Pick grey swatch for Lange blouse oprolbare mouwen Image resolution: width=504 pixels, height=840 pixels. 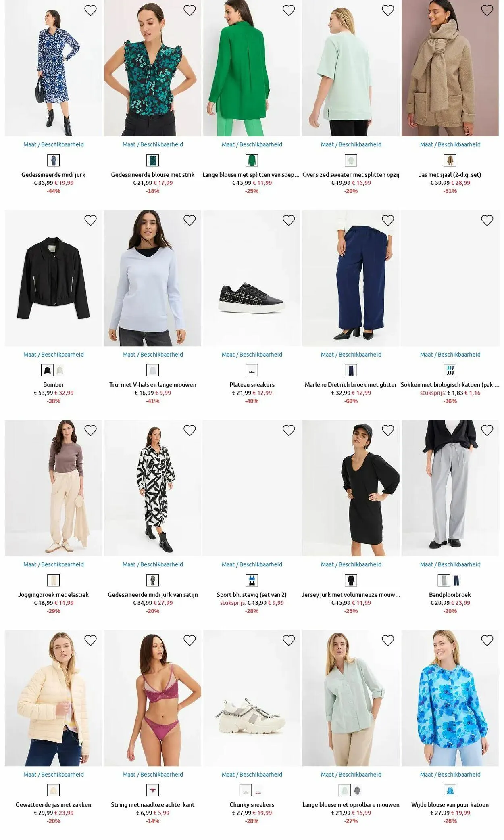click(x=357, y=790)
